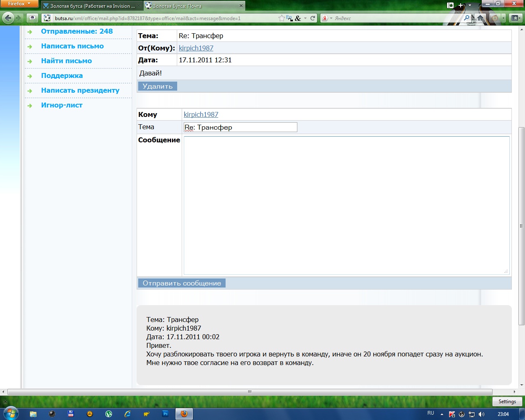Bookmark this page using the star icon
The height and width of the screenshot is (420, 525).
pos(281,18)
